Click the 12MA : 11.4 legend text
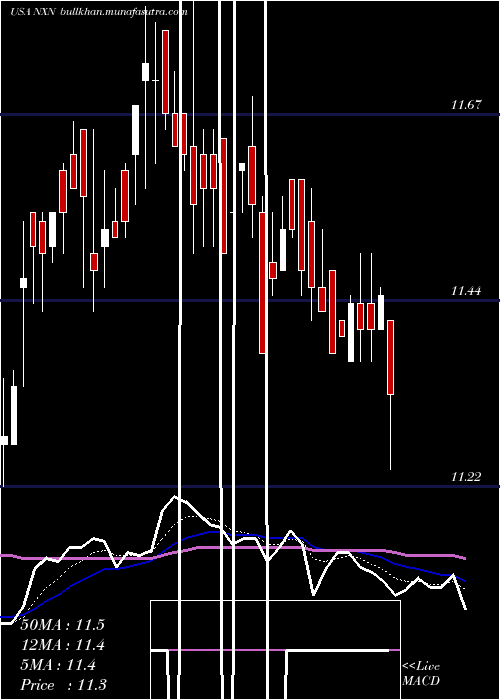500x700 pixels. (62, 645)
